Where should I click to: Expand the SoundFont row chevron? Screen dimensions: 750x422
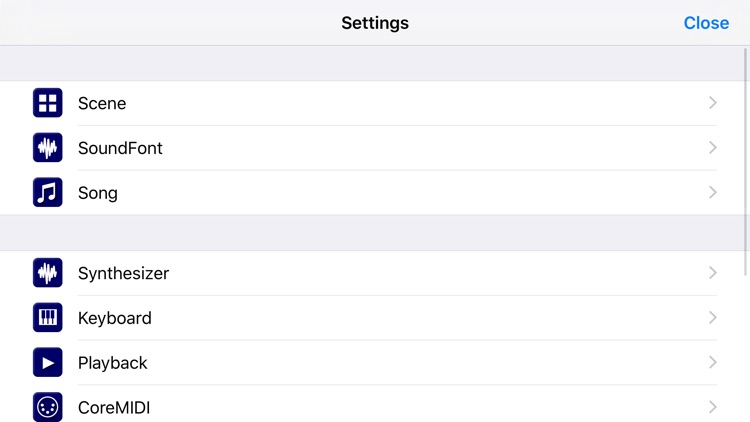pyautogui.click(x=713, y=147)
